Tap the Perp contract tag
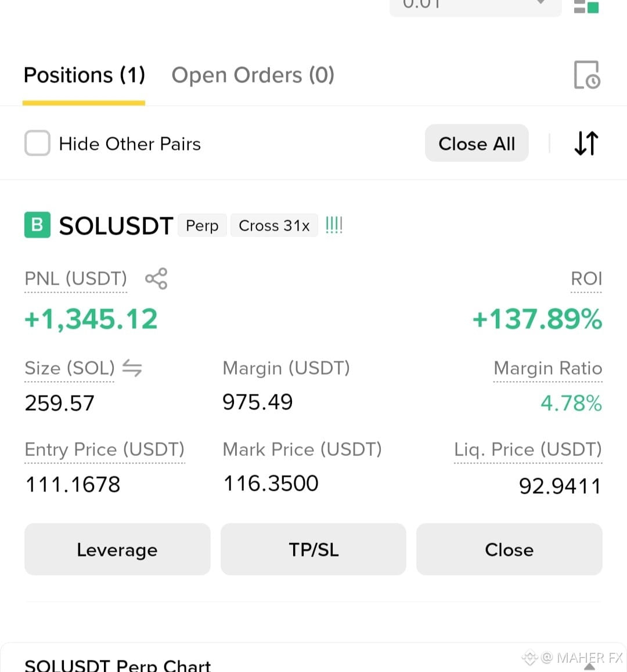627x672 pixels. (202, 225)
